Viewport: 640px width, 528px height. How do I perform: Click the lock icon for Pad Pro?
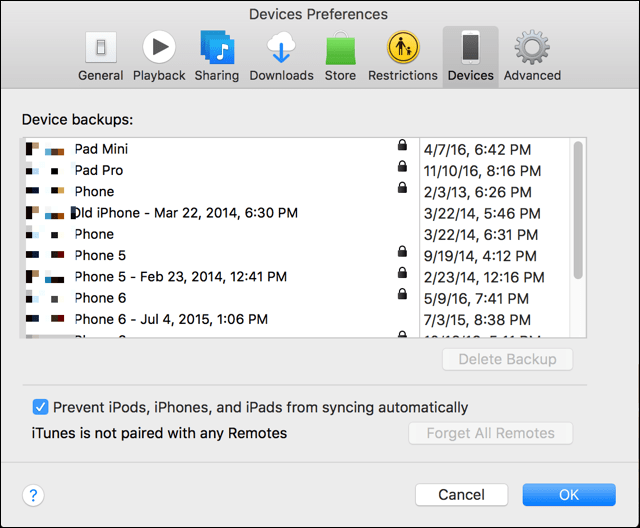tap(402, 166)
